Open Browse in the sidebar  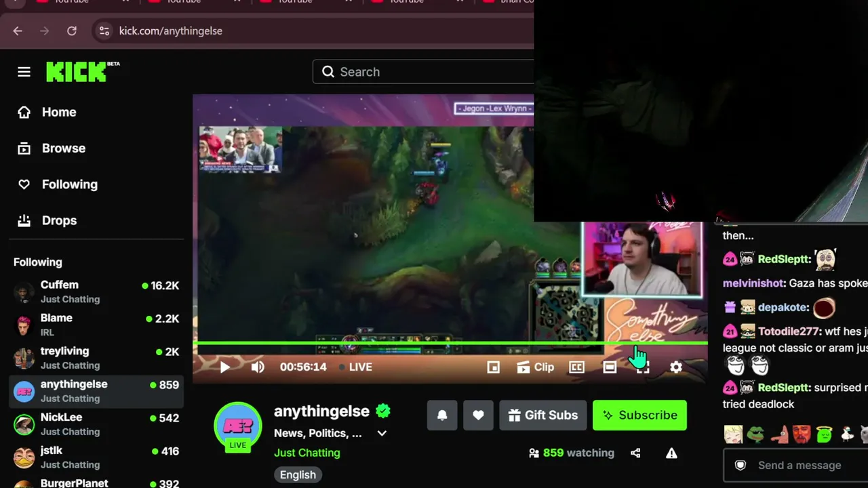click(96, 148)
